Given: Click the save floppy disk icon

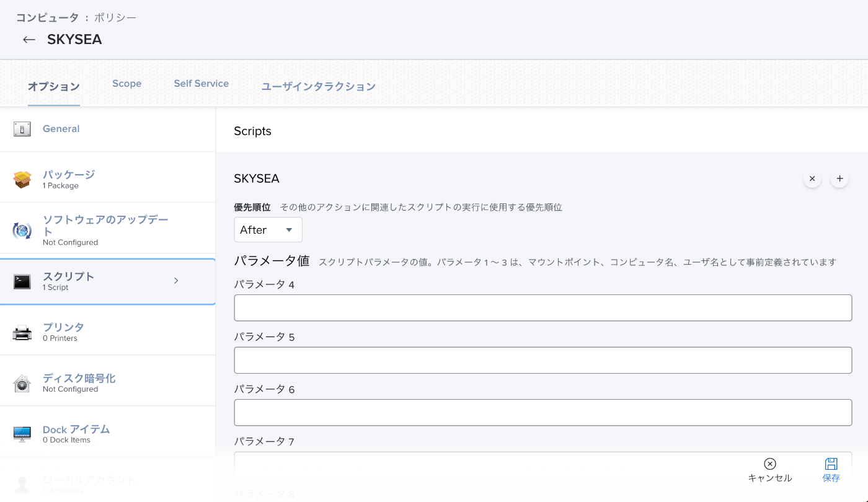Looking at the screenshot, I should 831,464.
